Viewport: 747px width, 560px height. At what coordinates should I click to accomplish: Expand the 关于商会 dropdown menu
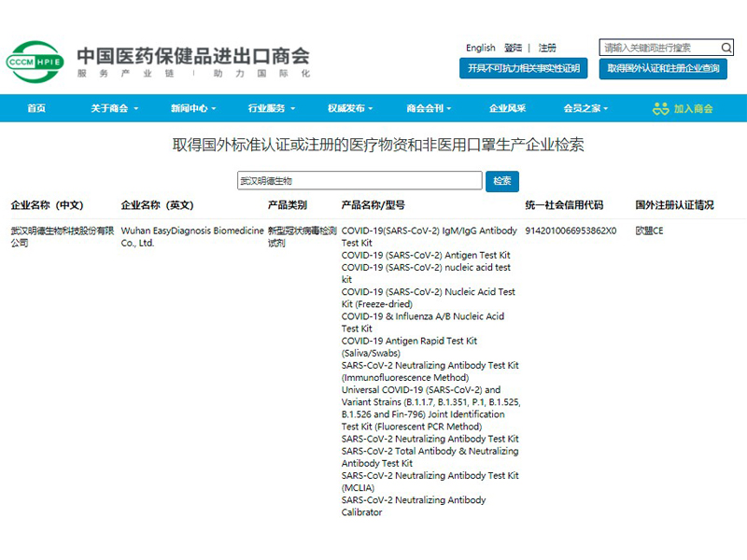(114, 108)
